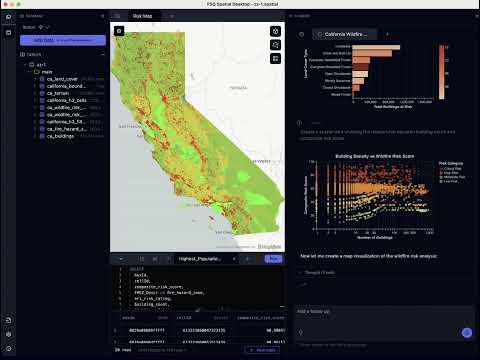The width and height of the screenshot is (480, 360).
Task: Click the grid-layout button on the map
Action: pos(275,59)
